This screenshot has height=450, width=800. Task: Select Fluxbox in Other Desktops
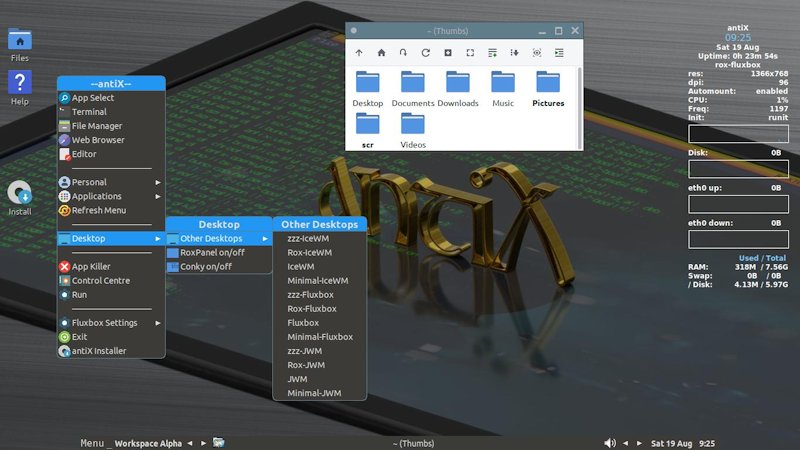point(319,323)
